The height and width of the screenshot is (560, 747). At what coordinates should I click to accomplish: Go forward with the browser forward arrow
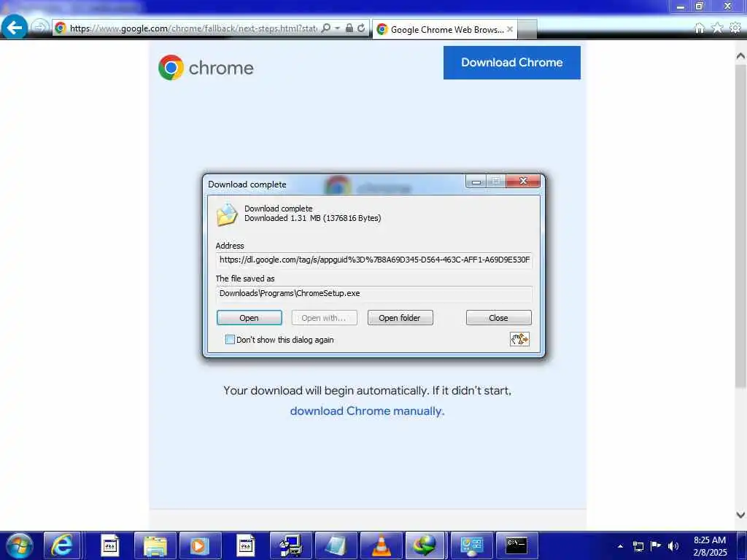click(40, 28)
